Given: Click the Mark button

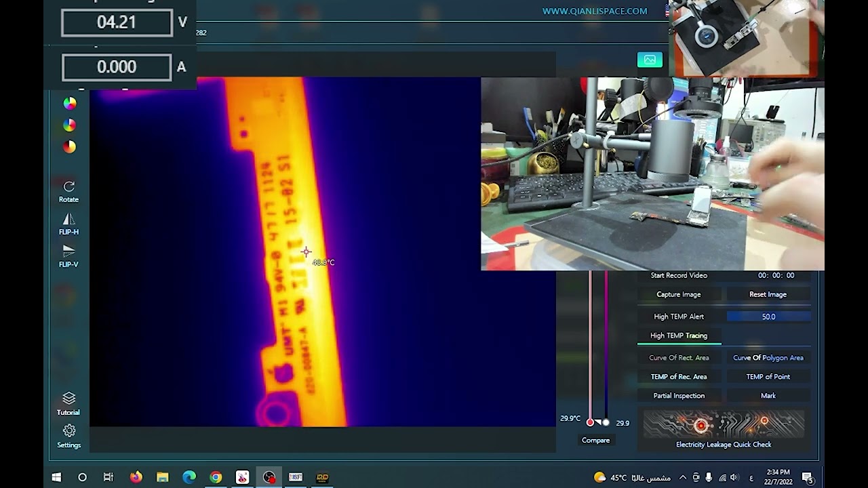Looking at the screenshot, I should point(768,396).
